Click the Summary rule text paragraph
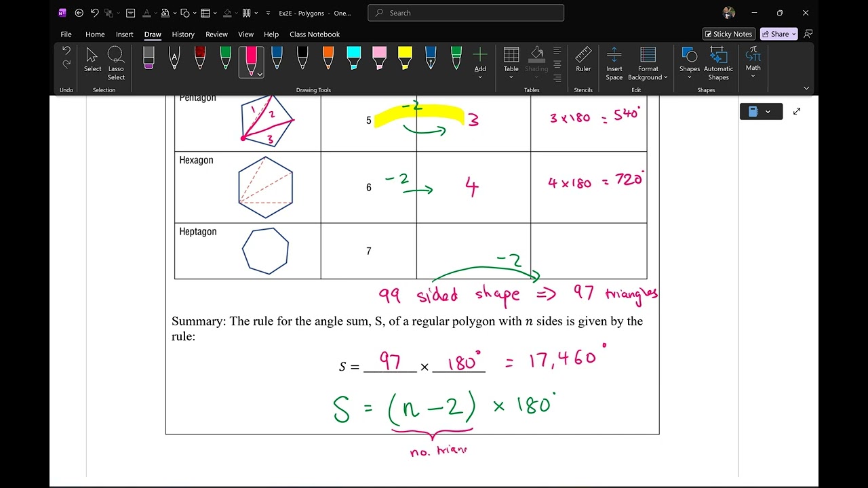Viewport: 868px width, 488px height. click(407, 328)
